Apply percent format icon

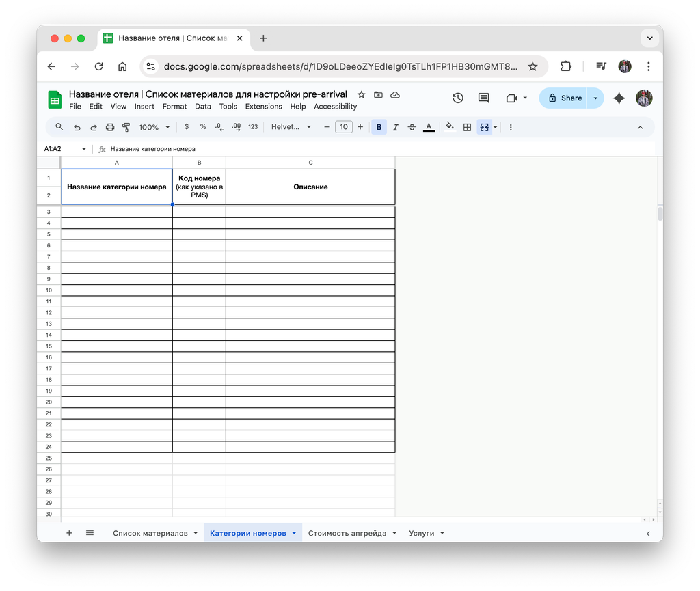(x=203, y=127)
